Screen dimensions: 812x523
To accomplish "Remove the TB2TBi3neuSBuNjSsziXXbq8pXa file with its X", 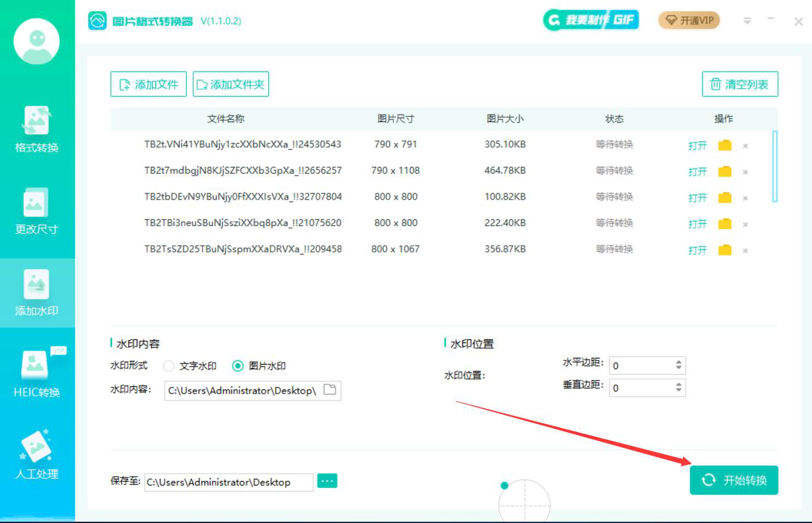I will [x=745, y=224].
